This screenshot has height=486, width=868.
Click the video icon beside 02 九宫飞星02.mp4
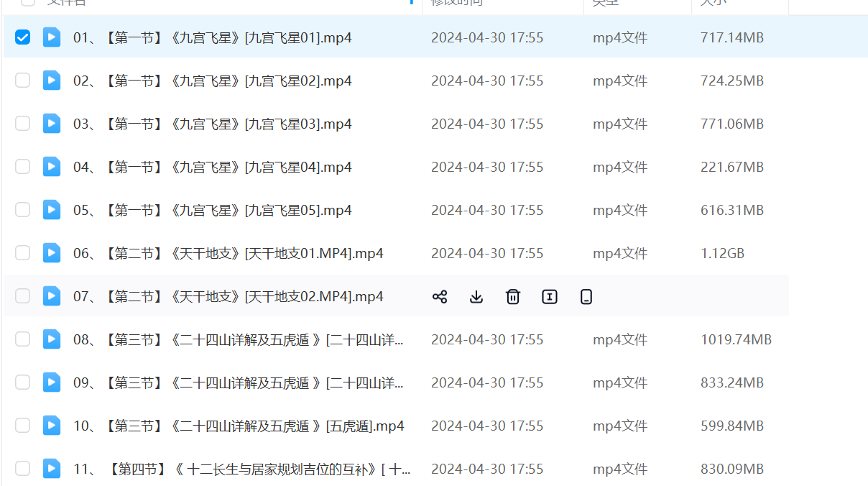[52, 81]
